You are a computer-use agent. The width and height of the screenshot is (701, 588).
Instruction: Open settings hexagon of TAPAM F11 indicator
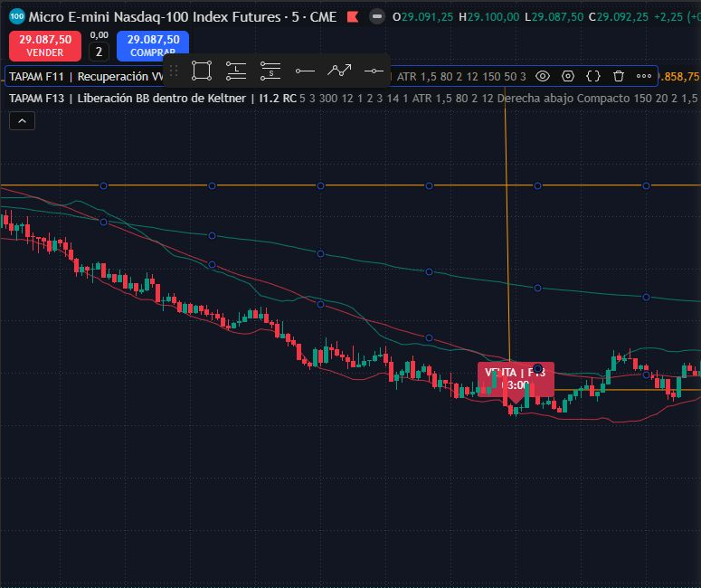pyautogui.click(x=568, y=77)
